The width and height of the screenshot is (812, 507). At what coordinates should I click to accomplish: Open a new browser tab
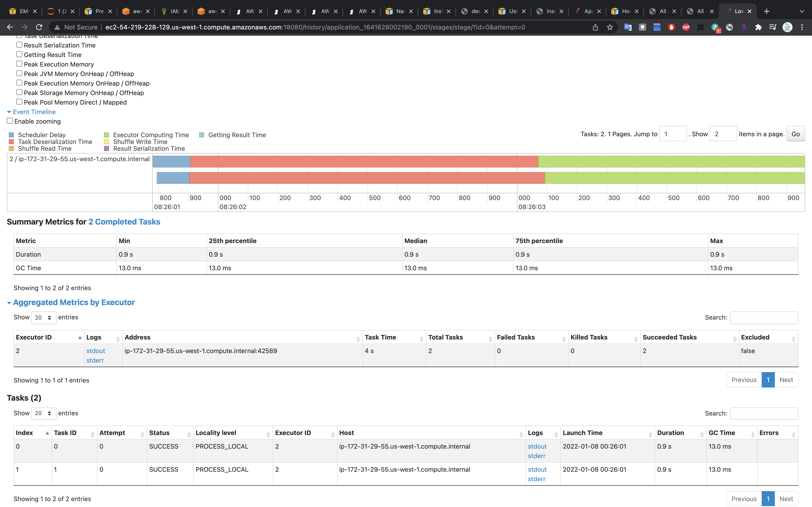pos(767,11)
